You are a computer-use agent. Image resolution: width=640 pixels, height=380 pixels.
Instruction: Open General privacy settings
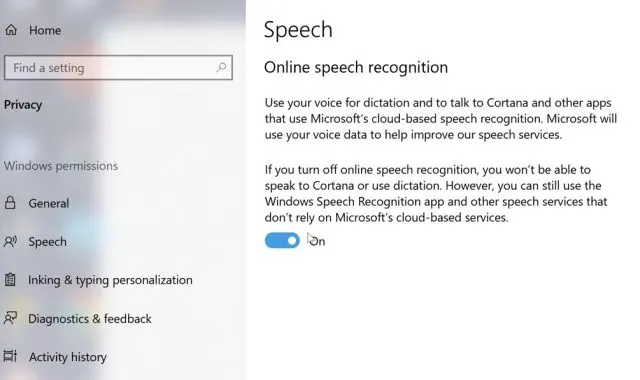coord(49,203)
